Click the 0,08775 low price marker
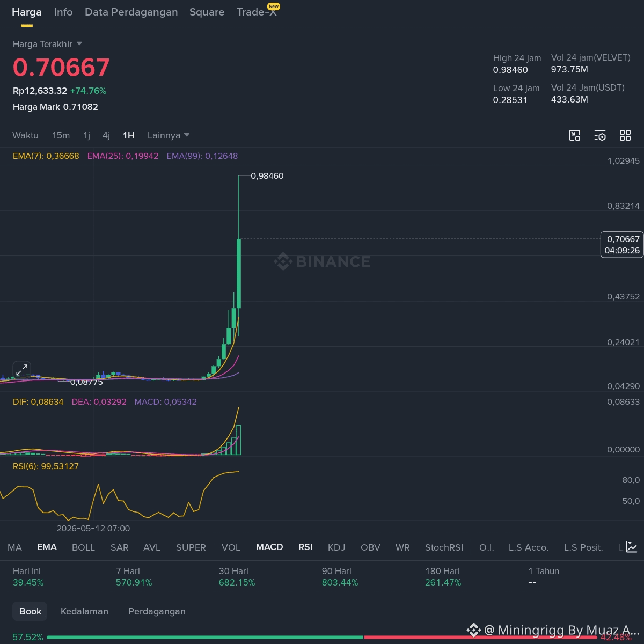Image resolution: width=644 pixels, height=644 pixels. pyautogui.click(x=87, y=382)
